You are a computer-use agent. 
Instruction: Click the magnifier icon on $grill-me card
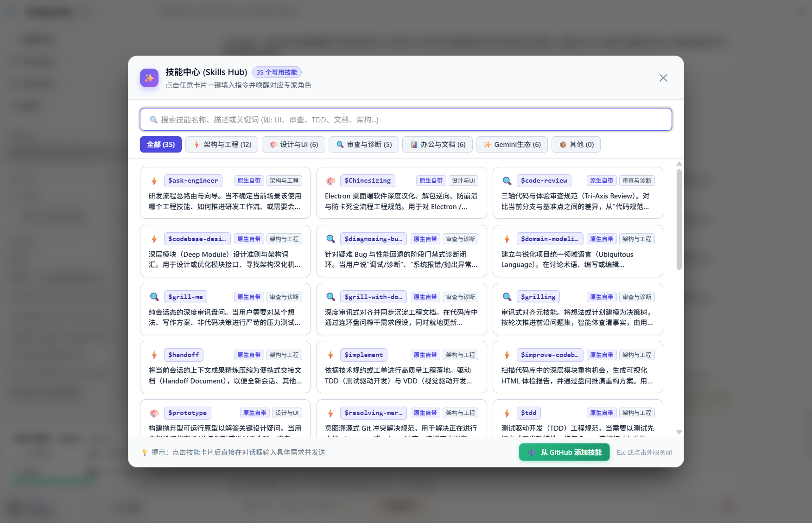(154, 297)
